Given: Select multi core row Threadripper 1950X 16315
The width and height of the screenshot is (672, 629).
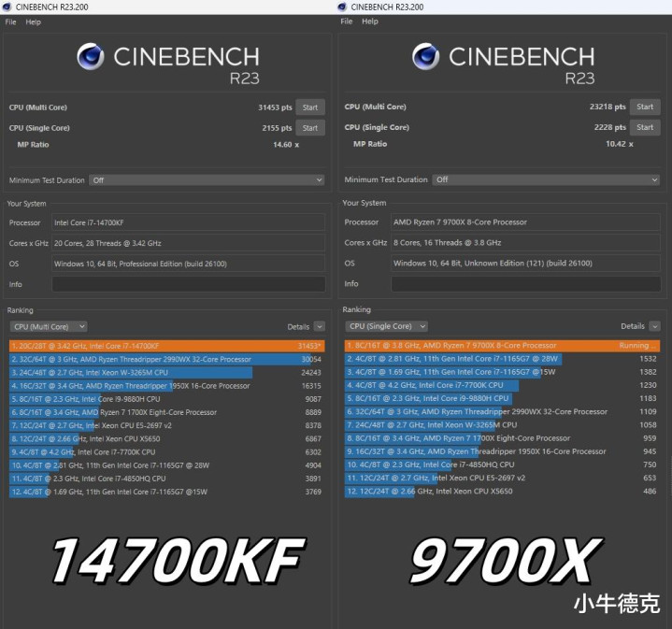Looking at the screenshot, I should tap(166, 386).
